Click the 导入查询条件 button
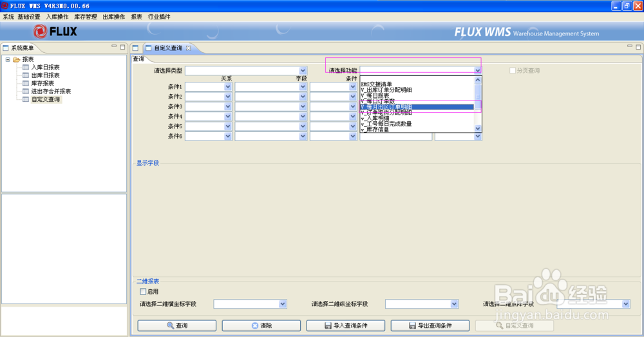The height and width of the screenshot is (337, 644). (x=346, y=325)
